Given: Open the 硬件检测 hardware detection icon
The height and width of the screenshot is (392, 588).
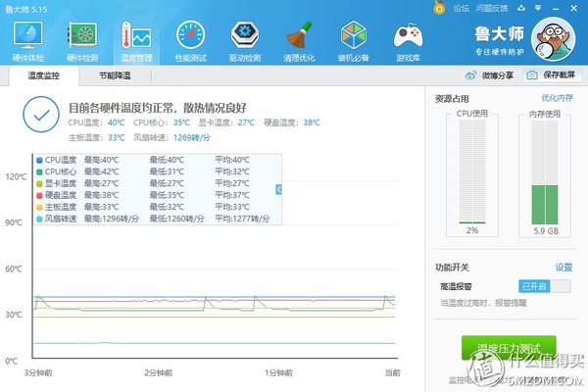Looking at the screenshot, I should pos(82,41).
